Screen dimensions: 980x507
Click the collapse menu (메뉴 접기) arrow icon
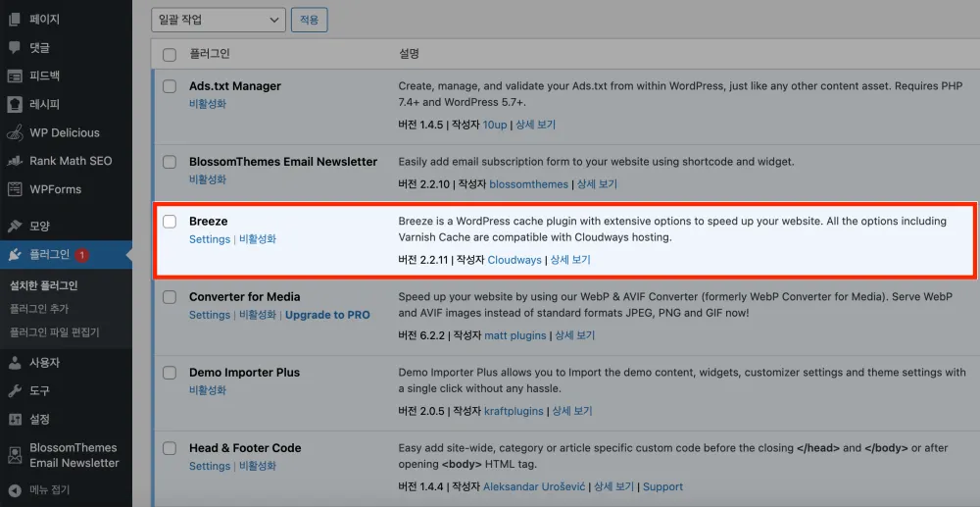15,489
